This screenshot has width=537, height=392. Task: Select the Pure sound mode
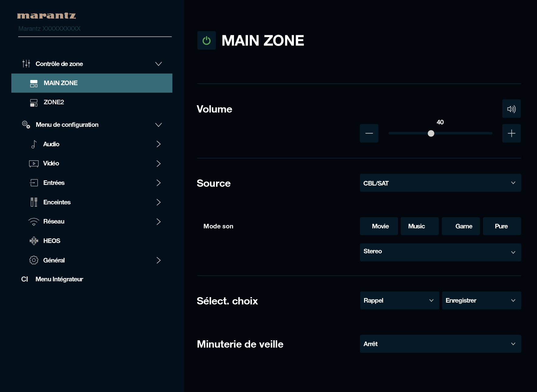[501, 226]
